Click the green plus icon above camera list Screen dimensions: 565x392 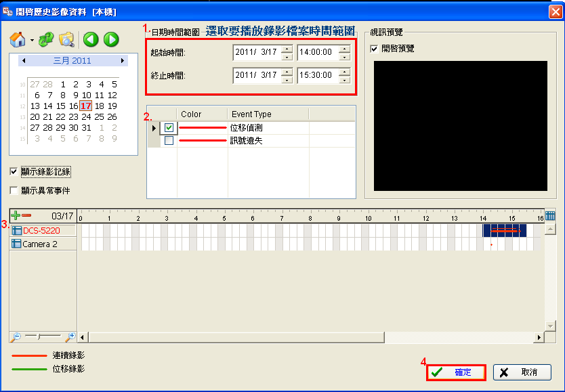pyautogui.click(x=16, y=215)
